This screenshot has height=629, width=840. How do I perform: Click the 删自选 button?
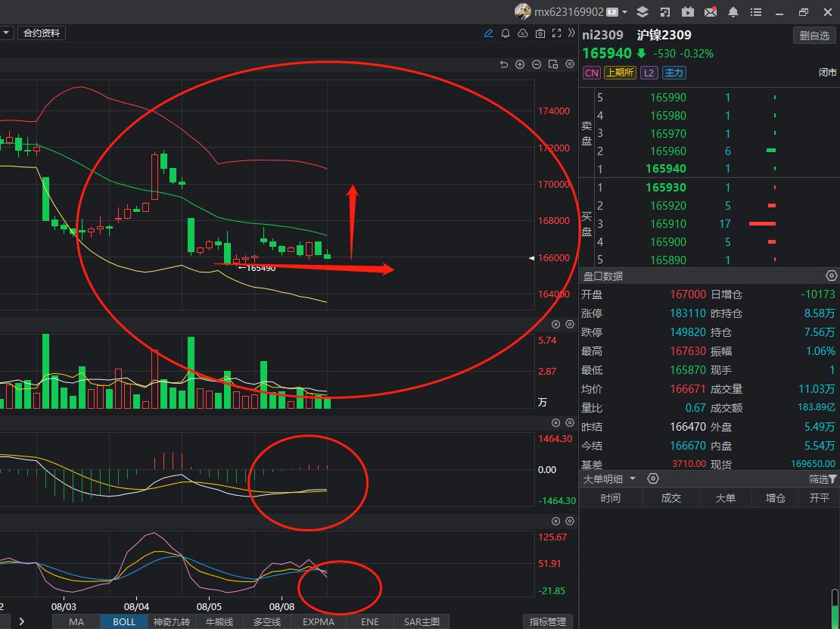(x=814, y=35)
